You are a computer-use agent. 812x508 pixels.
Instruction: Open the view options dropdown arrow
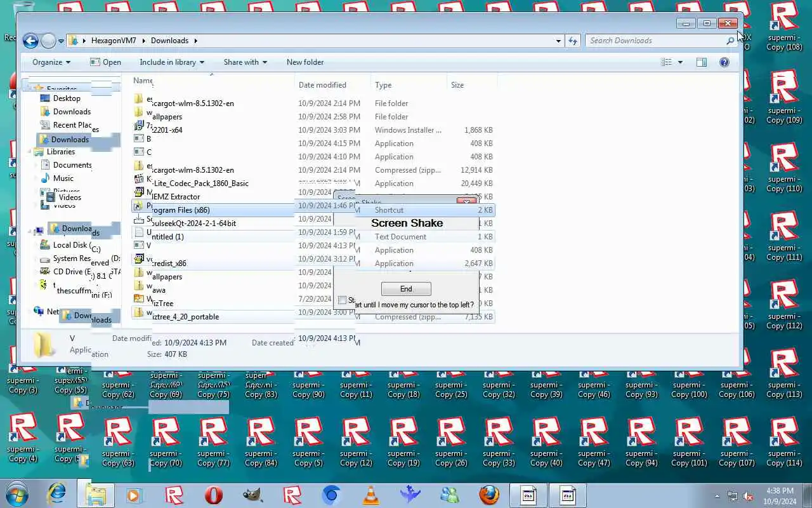click(x=680, y=62)
